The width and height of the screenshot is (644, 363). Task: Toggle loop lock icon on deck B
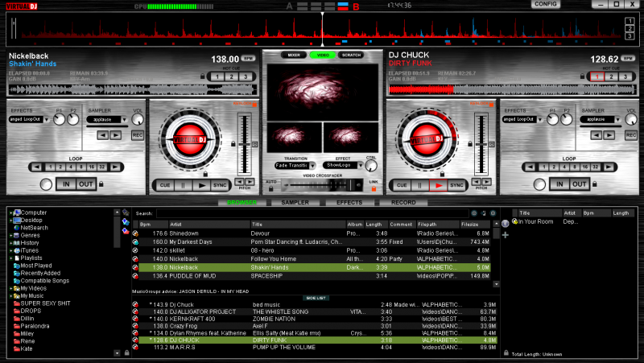(595, 184)
